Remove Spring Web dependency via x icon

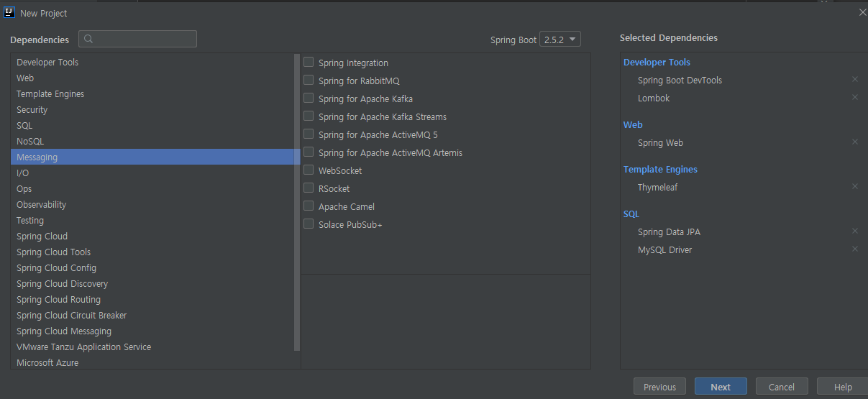click(855, 142)
